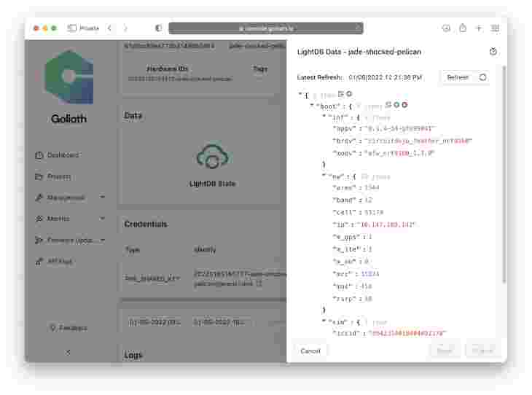
Task: Click the "band" value 12
Action: [369, 200]
